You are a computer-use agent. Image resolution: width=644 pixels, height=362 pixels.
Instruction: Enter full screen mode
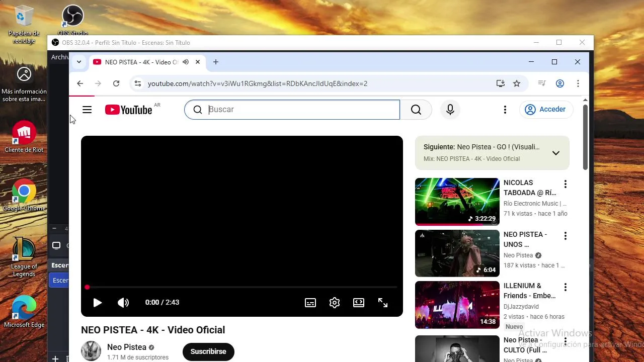(383, 303)
